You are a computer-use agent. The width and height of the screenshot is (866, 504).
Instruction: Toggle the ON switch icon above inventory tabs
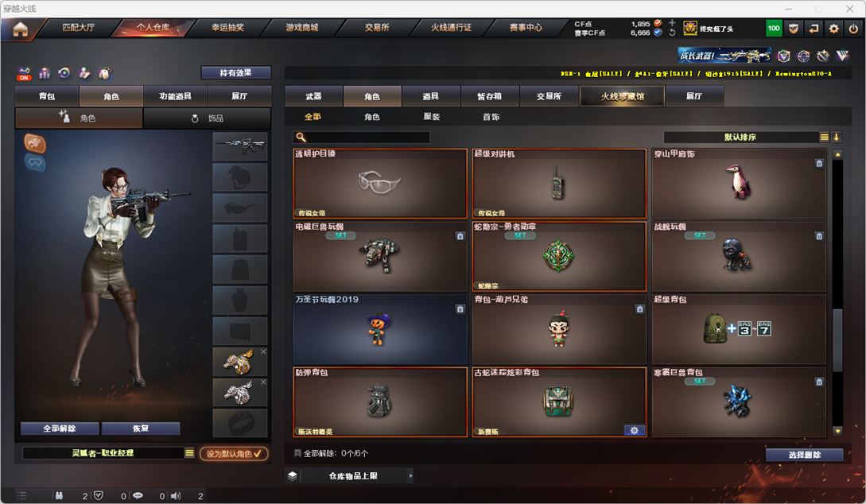click(x=25, y=73)
